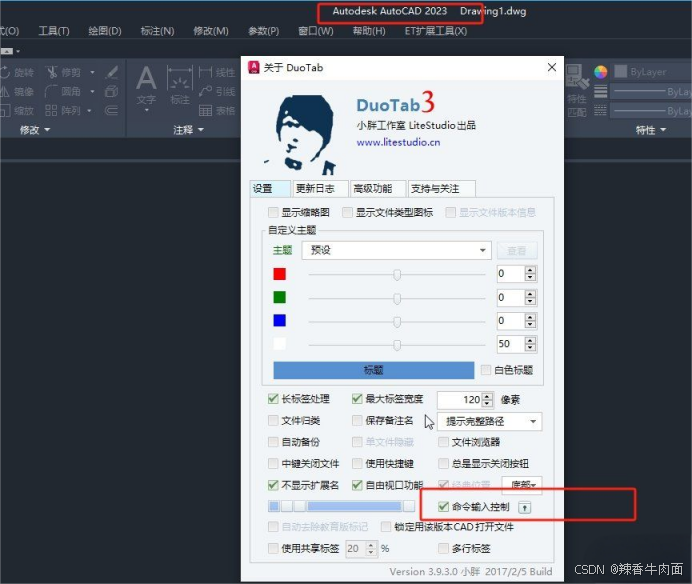Open the ByLayer color dropdown in Properties
Screen dimensions: 692x584
[651, 72]
